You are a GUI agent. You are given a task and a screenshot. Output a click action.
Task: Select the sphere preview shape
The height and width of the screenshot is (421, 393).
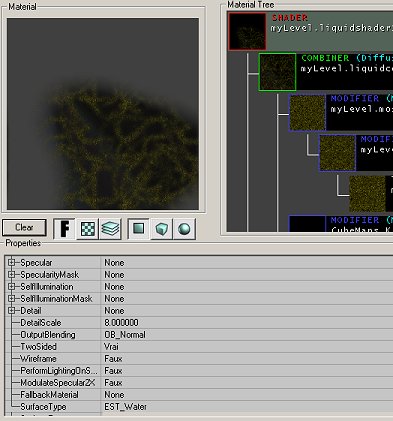(x=184, y=229)
